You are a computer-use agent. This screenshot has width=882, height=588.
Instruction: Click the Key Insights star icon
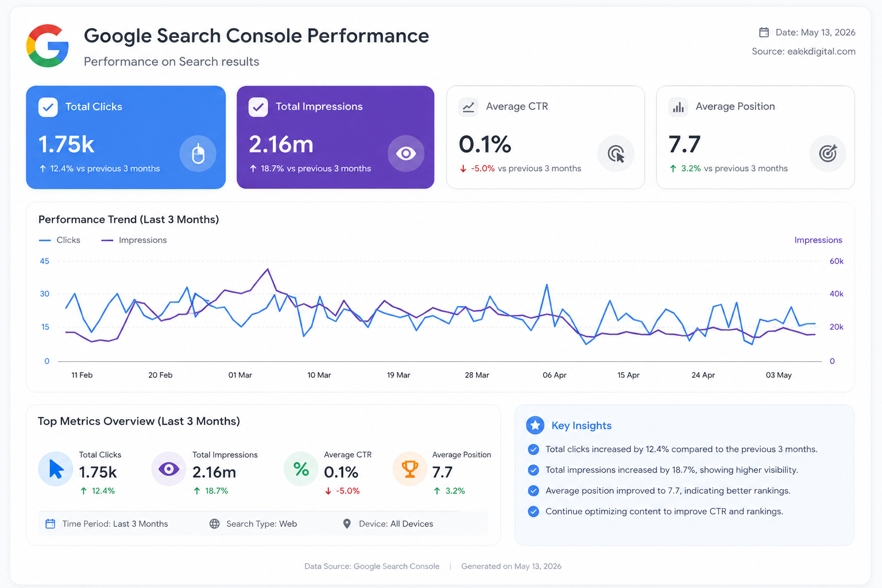(535, 425)
